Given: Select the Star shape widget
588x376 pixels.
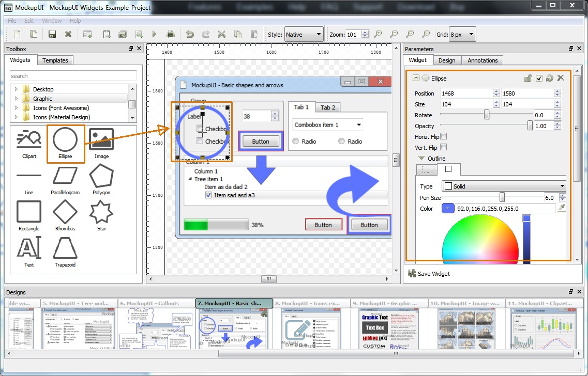Looking at the screenshot, I should click(101, 216).
